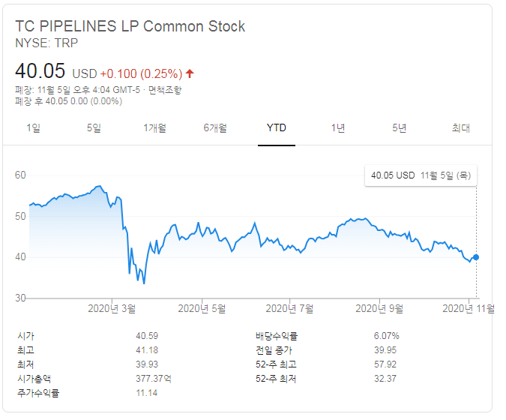
Task: Click the 2020년 5월 axis label
Action: [202, 308]
